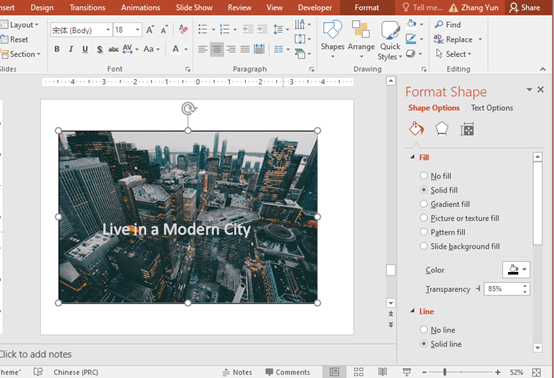Click the Share button
The image size is (554, 378).
[525, 7]
